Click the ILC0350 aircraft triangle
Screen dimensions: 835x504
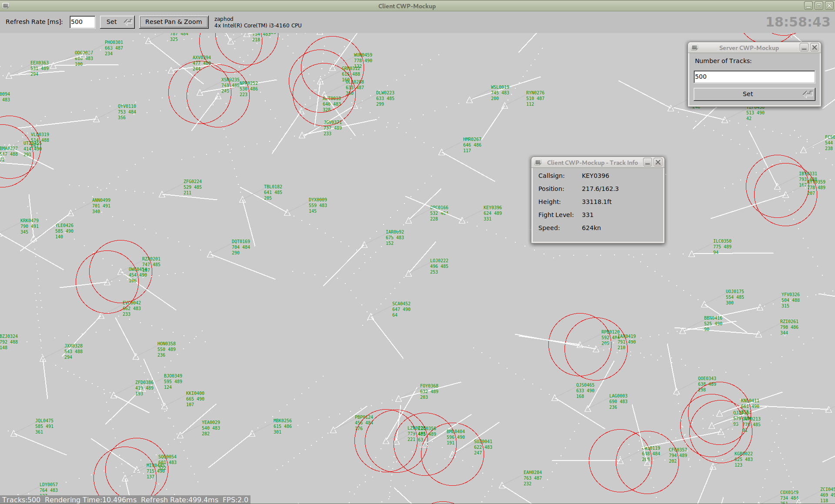[691, 254]
